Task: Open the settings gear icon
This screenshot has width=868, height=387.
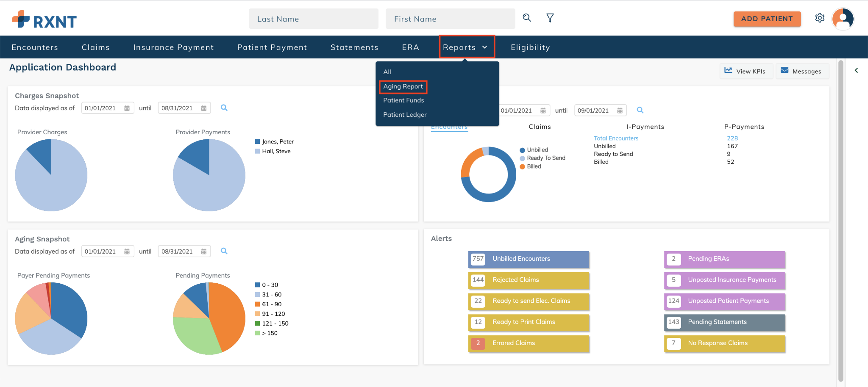Action: 820,18
